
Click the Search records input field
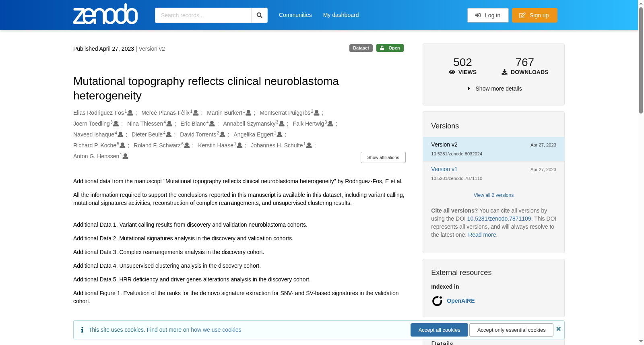coord(203,15)
